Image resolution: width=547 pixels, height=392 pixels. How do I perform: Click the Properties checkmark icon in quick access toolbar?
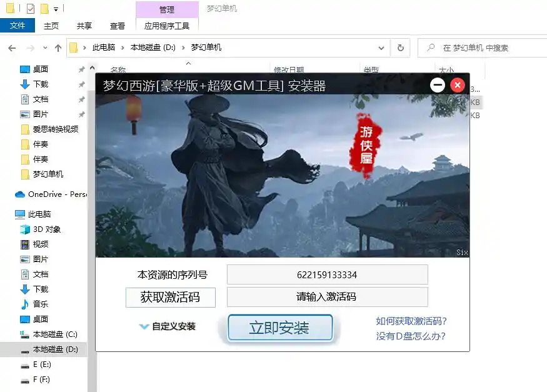31,9
